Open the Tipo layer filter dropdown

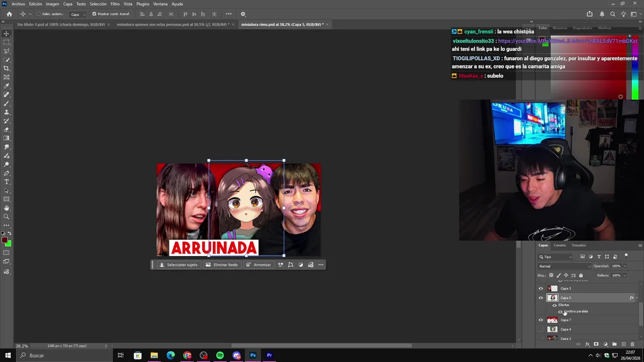pos(556,257)
